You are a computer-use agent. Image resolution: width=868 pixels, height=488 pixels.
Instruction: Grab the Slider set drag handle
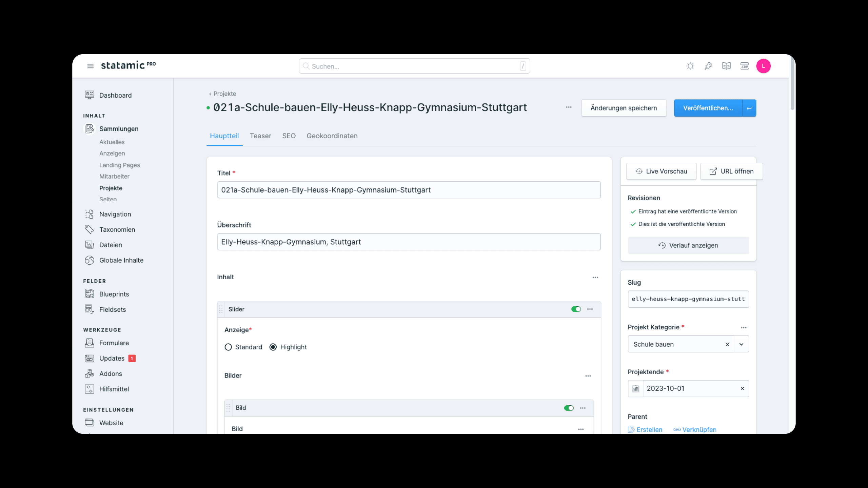[221, 309]
